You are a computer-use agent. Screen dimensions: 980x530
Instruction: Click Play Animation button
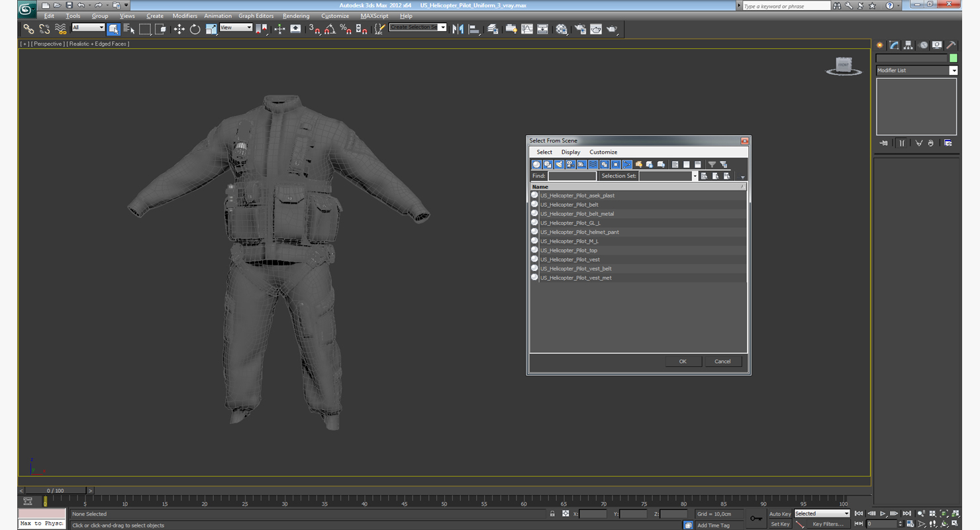pos(883,513)
